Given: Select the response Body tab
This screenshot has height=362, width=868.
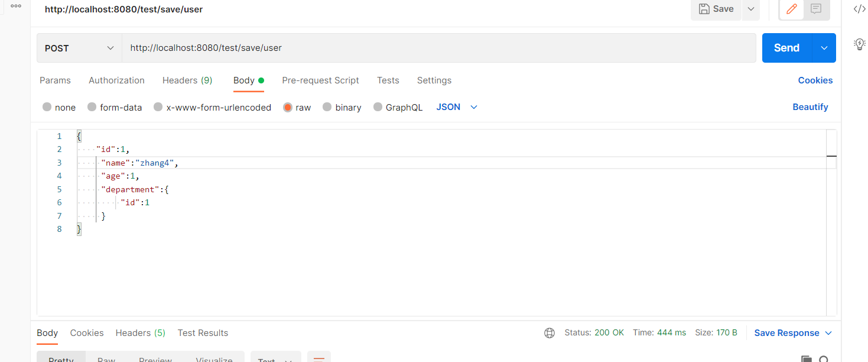Looking at the screenshot, I should (47, 333).
